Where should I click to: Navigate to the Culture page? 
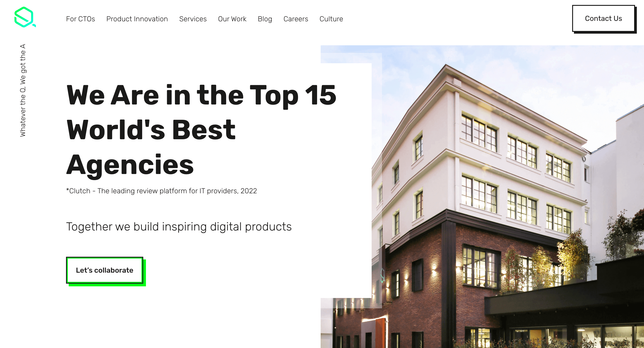pos(331,19)
